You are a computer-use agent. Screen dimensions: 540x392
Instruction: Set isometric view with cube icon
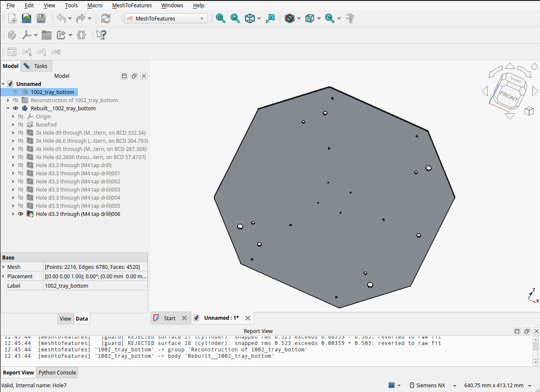click(x=250, y=18)
